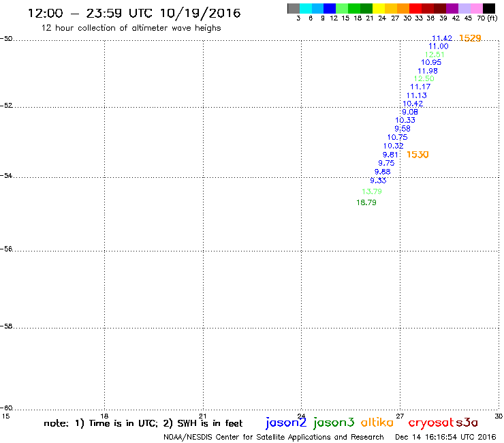Click the pink legend swatch
Viewport: 504px width, 443px height.
coord(476,8)
